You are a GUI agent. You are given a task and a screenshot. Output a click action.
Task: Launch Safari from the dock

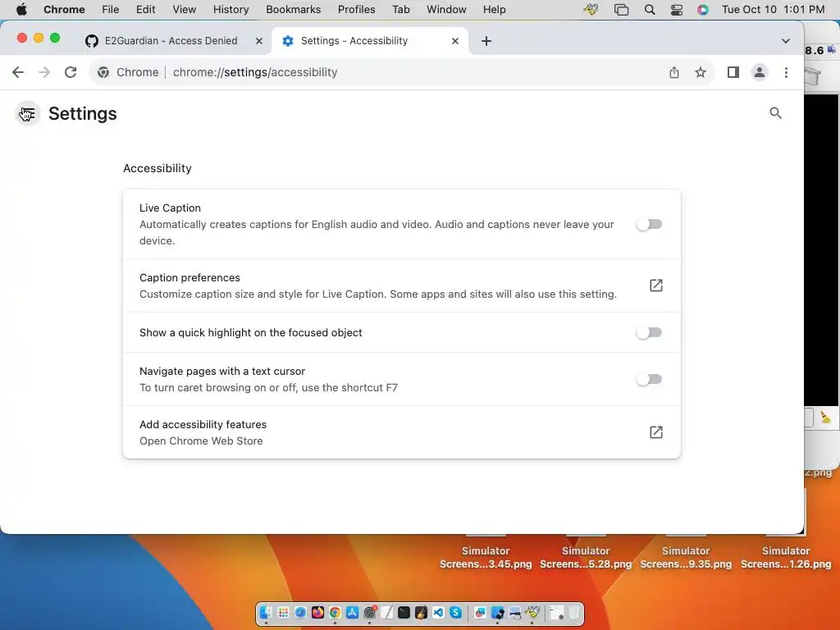click(300, 613)
